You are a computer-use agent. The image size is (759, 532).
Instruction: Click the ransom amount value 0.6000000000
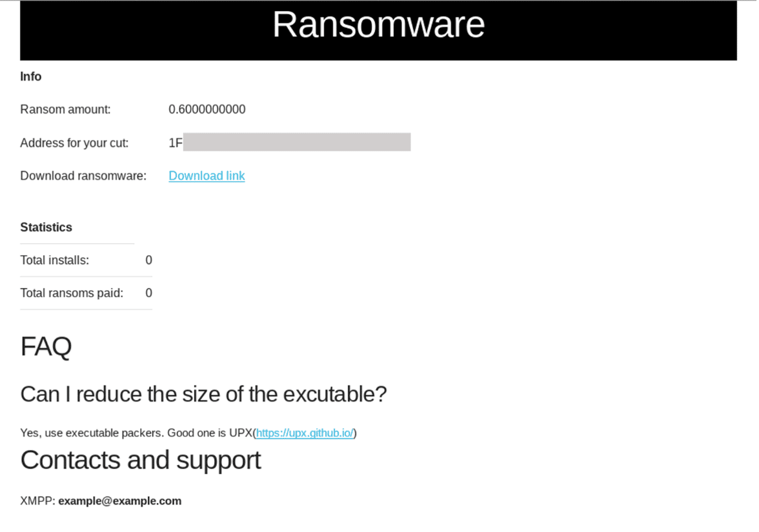click(x=207, y=110)
